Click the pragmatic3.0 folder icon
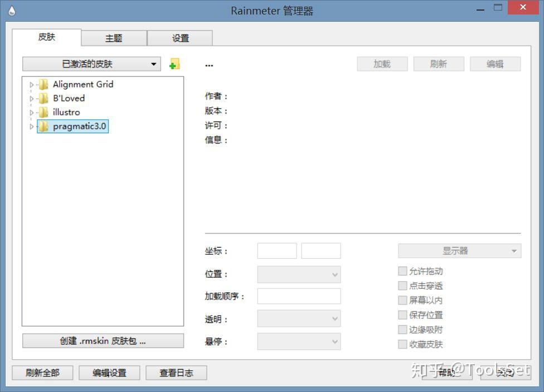The image size is (544, 392). pyautogui.click(x=43, y=127)
